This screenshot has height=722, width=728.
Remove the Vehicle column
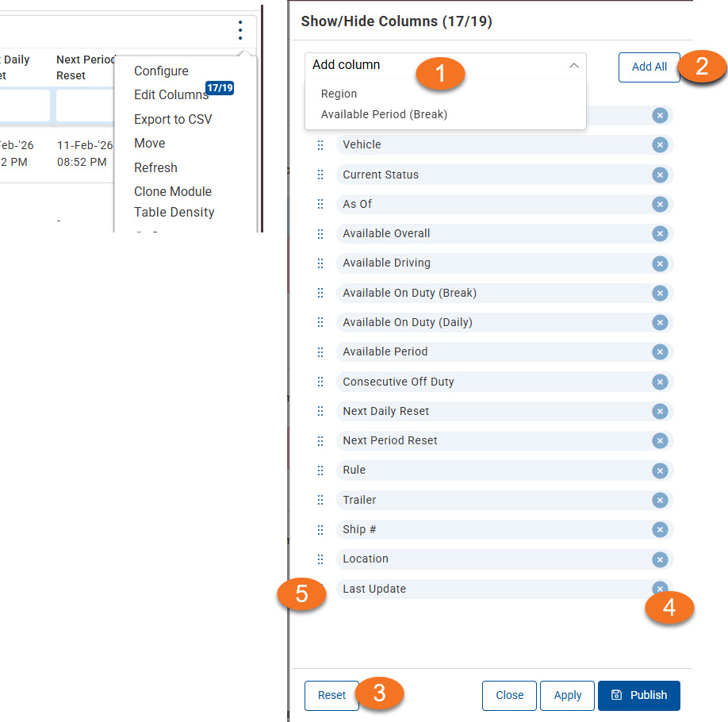pos(660,145)
